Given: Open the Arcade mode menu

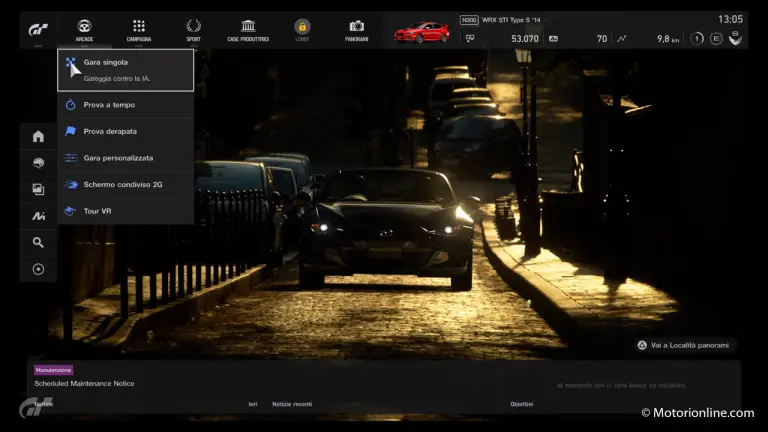Looking at the screenshot, I should point(84,29).
